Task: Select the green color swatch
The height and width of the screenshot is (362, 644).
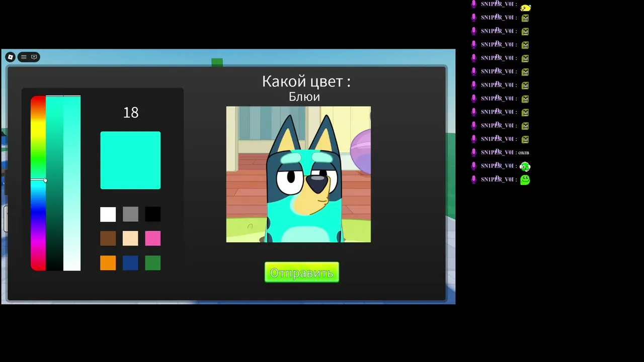Action: pyautogui.click(x=153, y=263)
